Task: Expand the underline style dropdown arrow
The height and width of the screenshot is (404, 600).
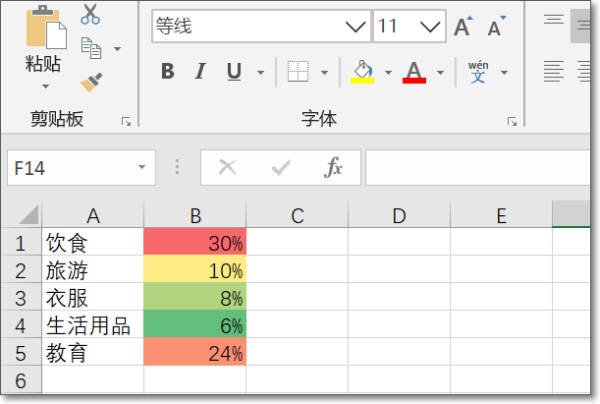Action: (261, 73)
